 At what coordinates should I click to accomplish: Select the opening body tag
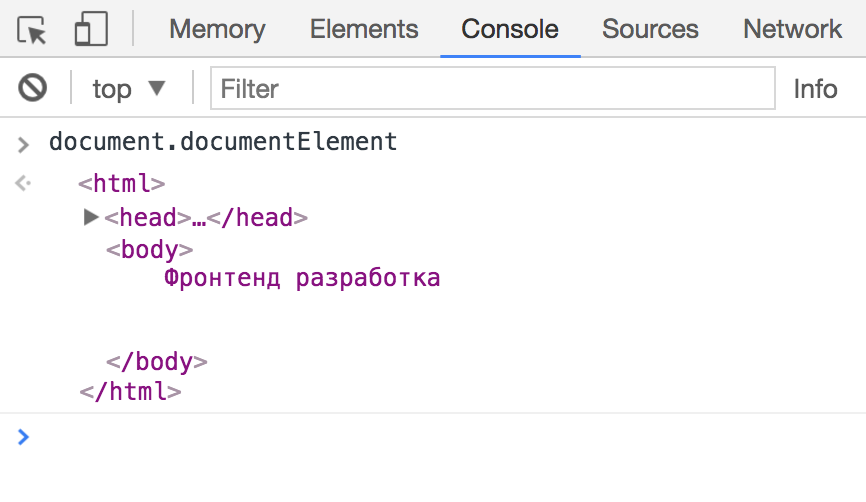tap(149, 250)
